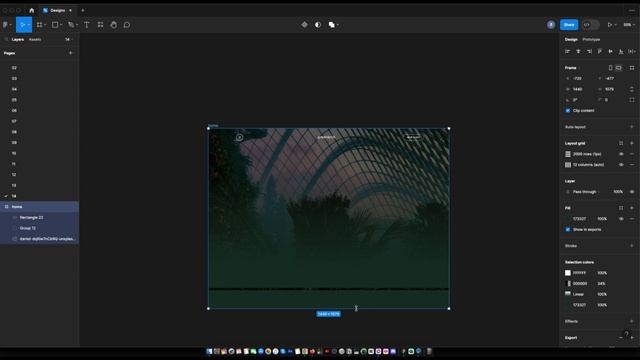This screenshot has height=360, width=640.
Task: Toggle constrain proportions lock
Action: pos(632,89)
